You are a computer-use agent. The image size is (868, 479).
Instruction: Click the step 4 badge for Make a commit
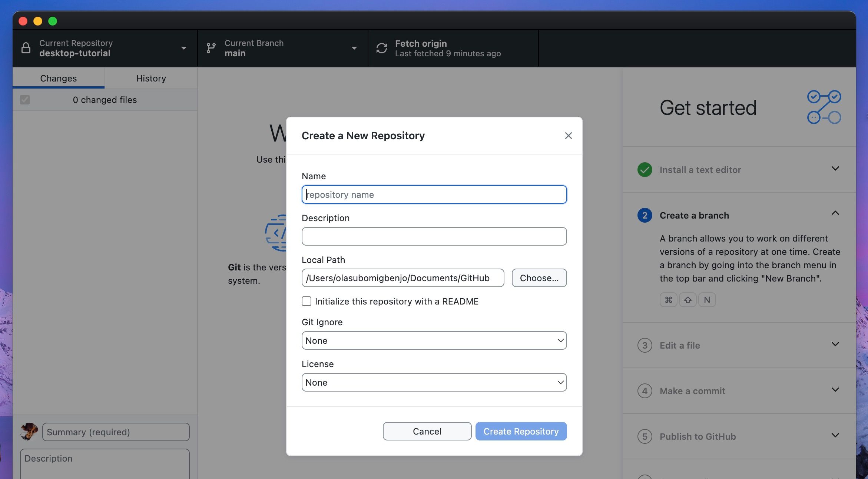coord(645,391)
